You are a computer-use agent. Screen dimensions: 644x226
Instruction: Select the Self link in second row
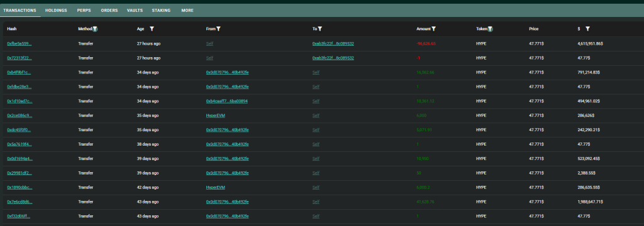(209, 58)
